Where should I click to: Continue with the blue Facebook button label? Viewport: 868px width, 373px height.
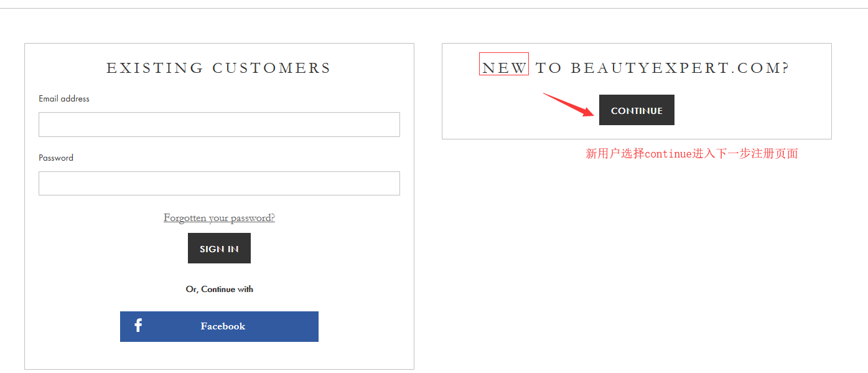[223, 326]
